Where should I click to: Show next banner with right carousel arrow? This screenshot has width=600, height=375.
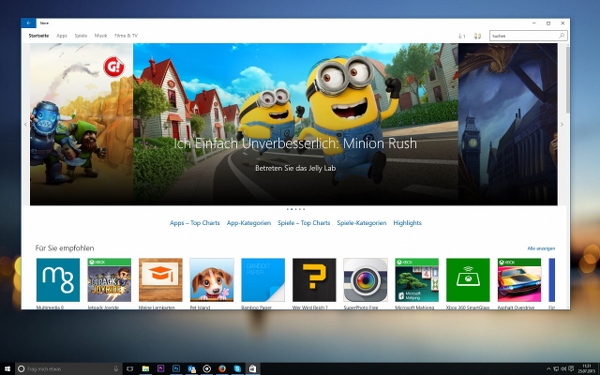tap(562, 124)
